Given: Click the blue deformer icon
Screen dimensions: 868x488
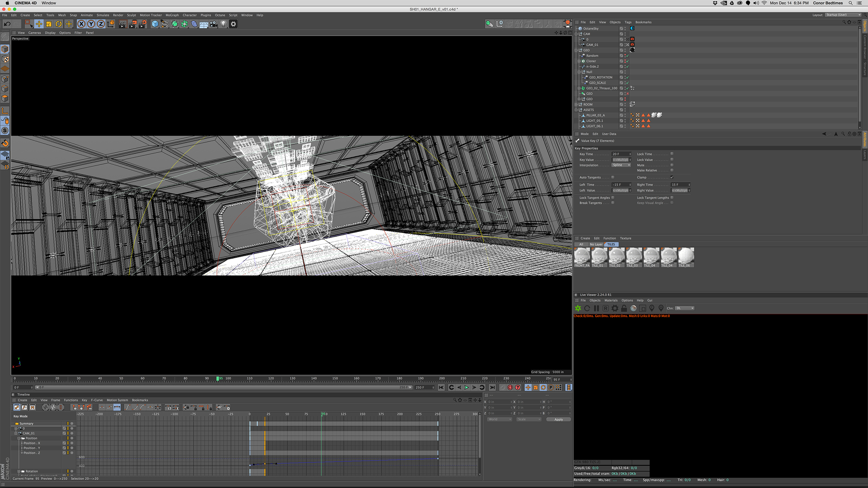Looking at the screenshot, I should pyautogui.click(x=194, y=24).
